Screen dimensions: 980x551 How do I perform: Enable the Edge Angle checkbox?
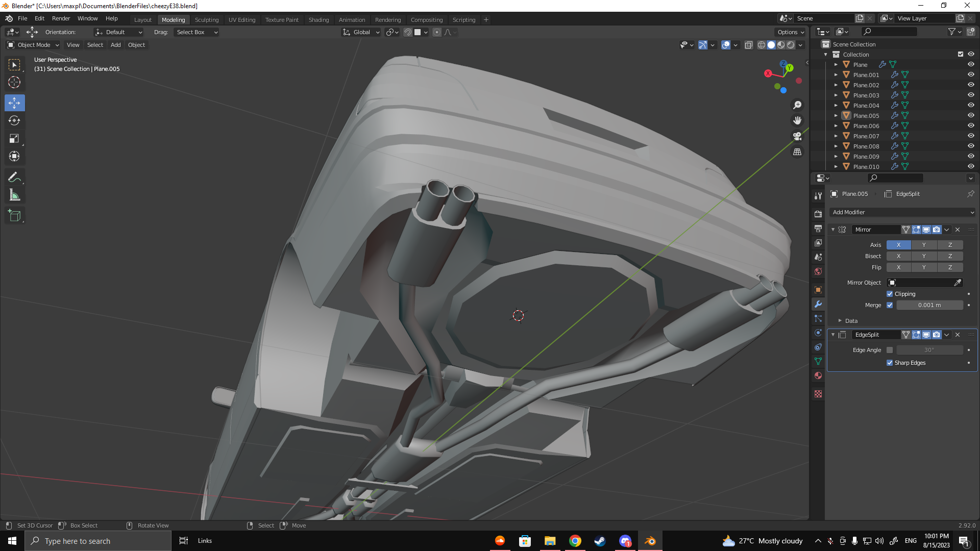890,350
